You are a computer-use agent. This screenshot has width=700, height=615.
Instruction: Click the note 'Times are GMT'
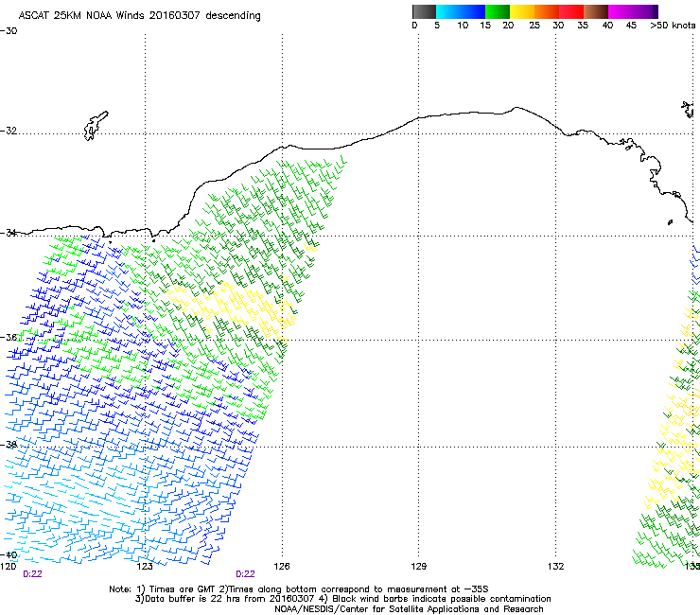183,589
